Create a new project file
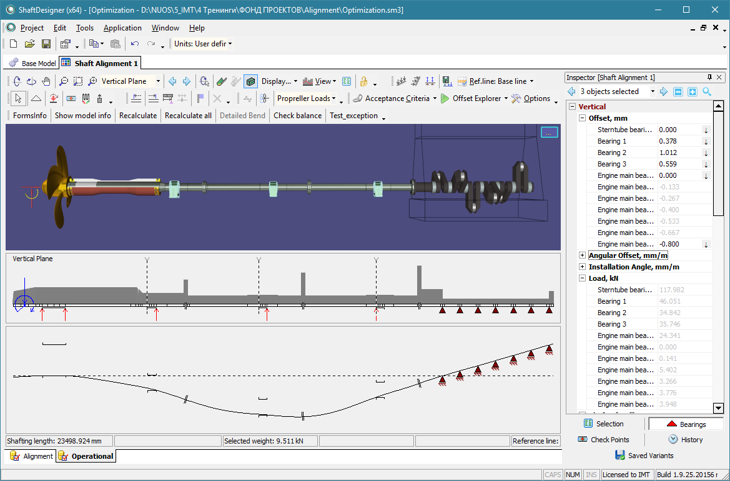Screen dimensions: 730x481 click(x=14, y=44)
